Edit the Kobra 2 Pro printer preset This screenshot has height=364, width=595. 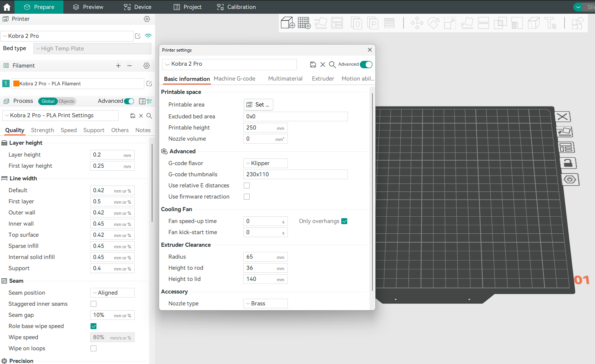[138, 36]
